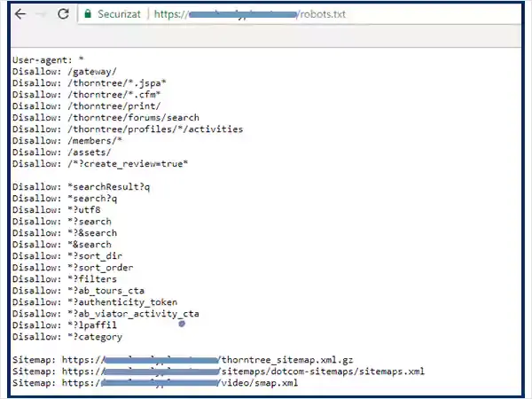Click the address bar URL ending robots.txt
The image size is (532, 399).
(250, 14)
